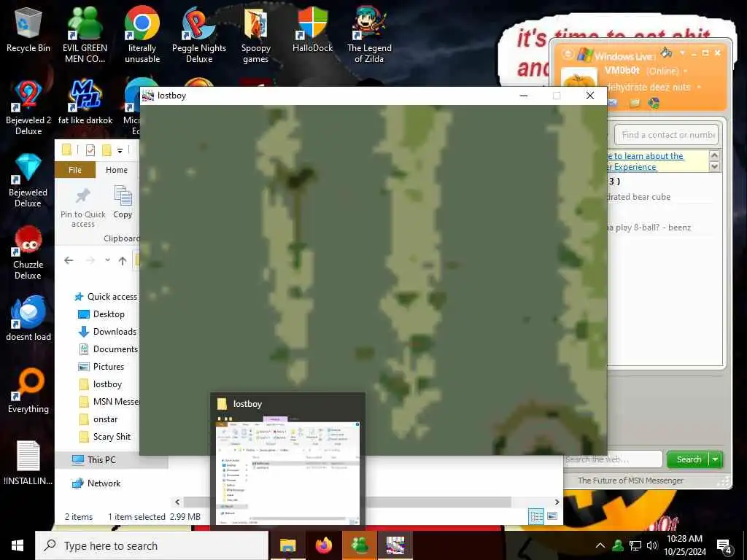747x560 pixels.
Task: Click the lostboy taskbar preview thumbnail
Action: pos(287,459)
